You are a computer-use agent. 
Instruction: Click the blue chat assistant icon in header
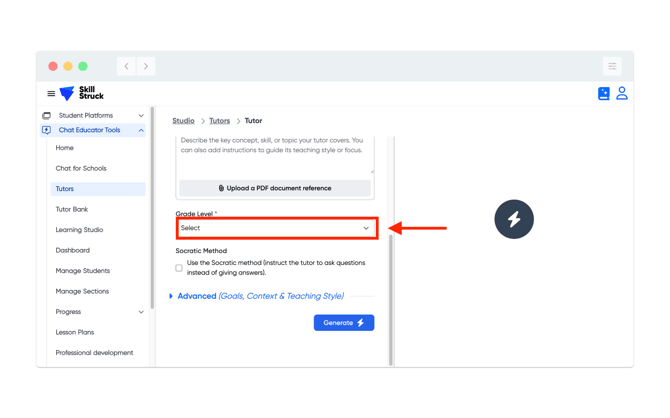603,94
